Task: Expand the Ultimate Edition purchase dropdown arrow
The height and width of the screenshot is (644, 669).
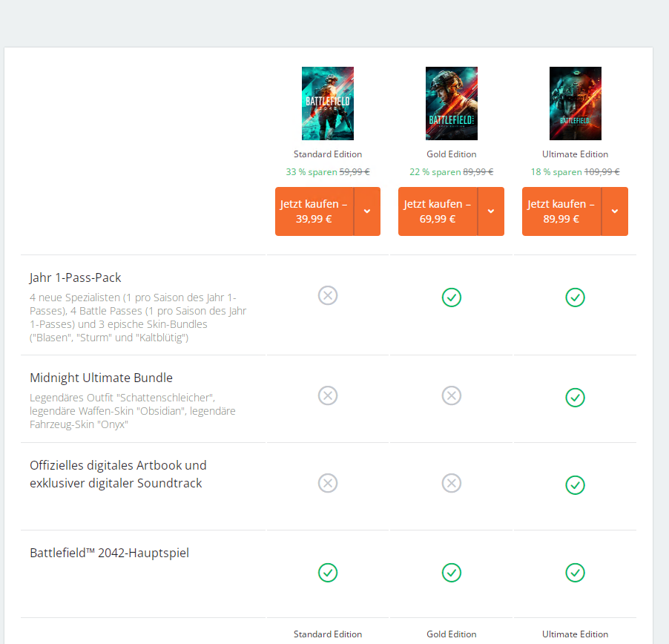Action: [x=615, y=211]
